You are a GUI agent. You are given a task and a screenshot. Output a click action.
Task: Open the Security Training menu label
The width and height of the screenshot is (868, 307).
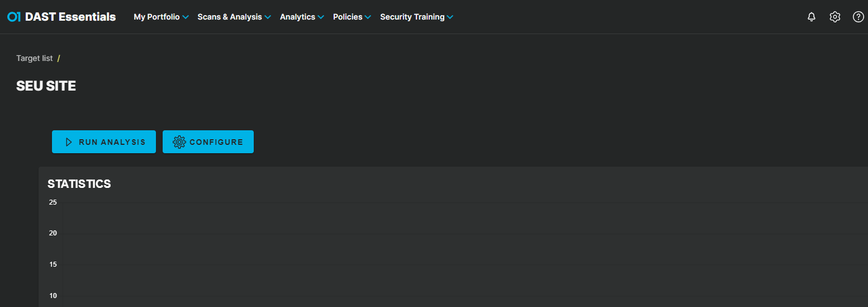pyautogui.click(x=412, y=17)
